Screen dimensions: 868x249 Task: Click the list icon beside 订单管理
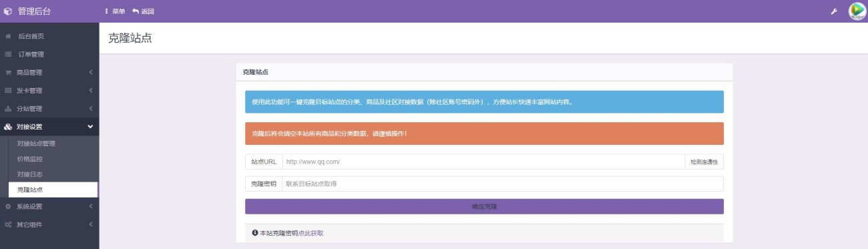tap(8, 54)
